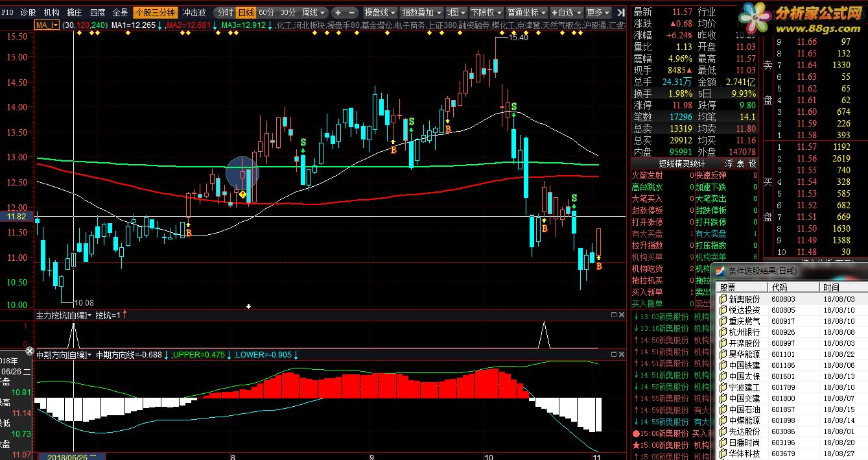Click the skip-to-end arrow icon in toolbar
Image resolution: width=868 pixels, height=460 pixels.
tap(621, 12)
